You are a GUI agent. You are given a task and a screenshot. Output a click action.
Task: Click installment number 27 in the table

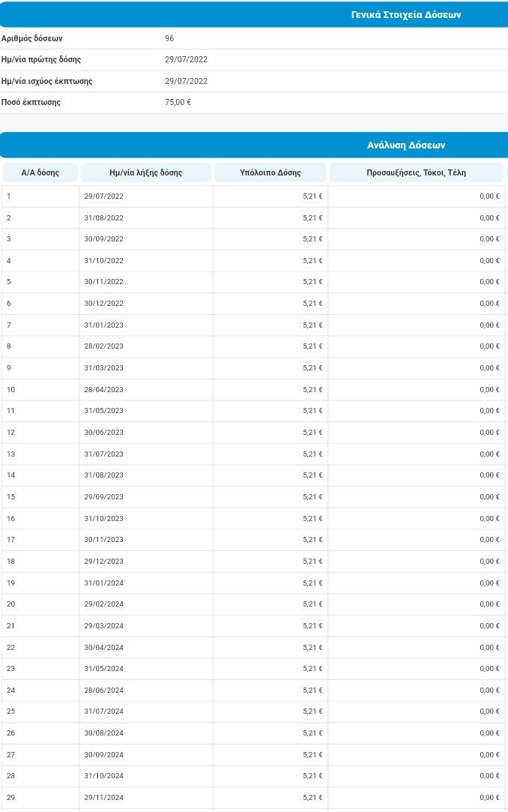(x=10, y=754)
